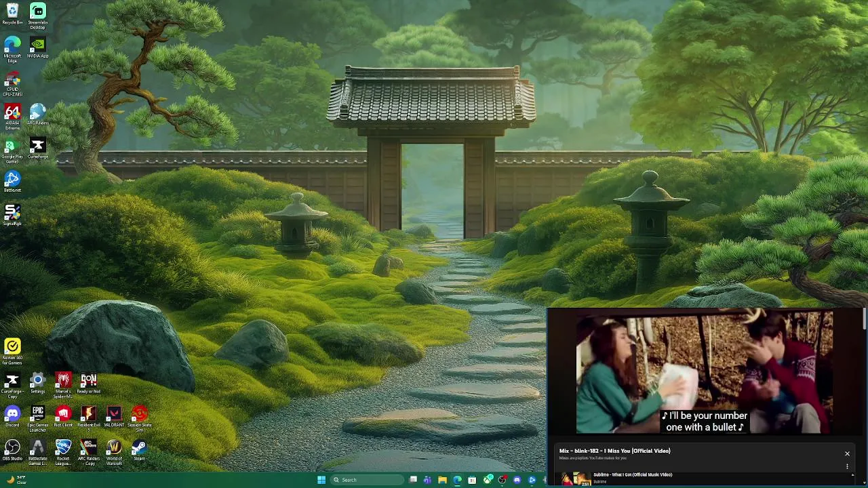Open OBS Studio desktop shortcut
The image size is (868, 488).
click(12, 450)
